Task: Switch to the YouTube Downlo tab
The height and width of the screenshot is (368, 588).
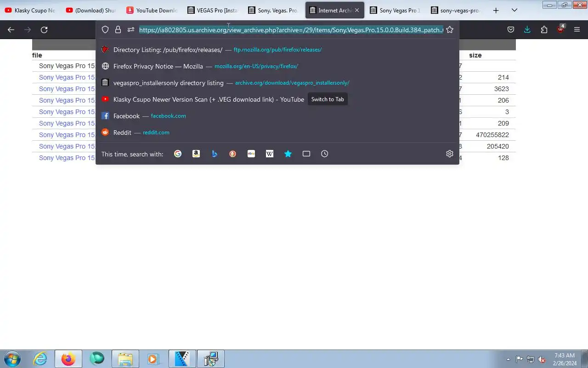Action: click(x=152, y=10)
